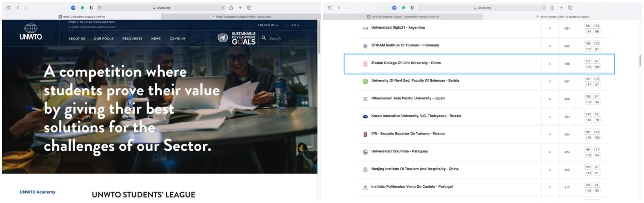This screenshot has height=203, width=644.
Task: Open the RESOURCES menu
Action: coord(132,39)
